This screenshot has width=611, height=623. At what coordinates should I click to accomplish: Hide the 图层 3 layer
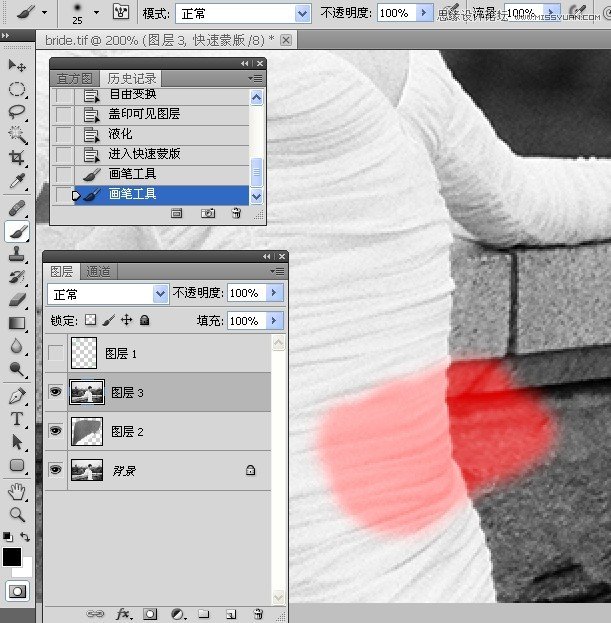click(x=56, y=392)
